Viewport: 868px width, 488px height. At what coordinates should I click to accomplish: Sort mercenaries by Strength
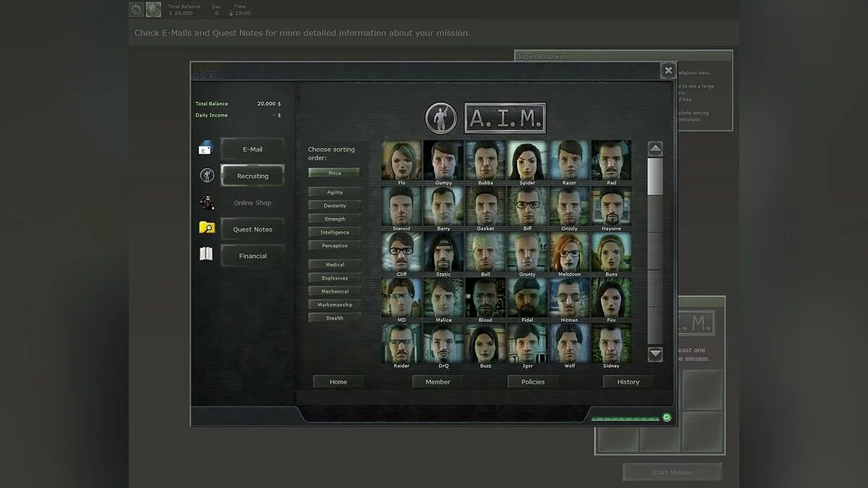[x=334, y=219]
